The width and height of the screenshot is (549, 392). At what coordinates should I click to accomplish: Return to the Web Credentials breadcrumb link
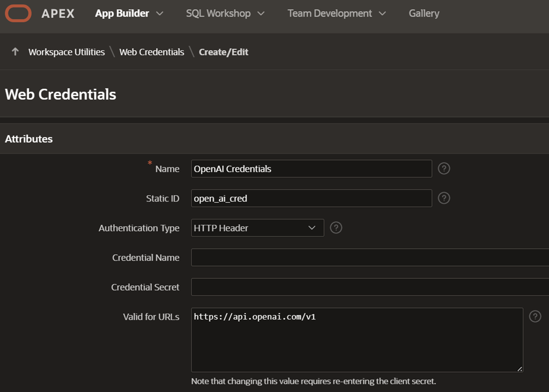(151, 52)
